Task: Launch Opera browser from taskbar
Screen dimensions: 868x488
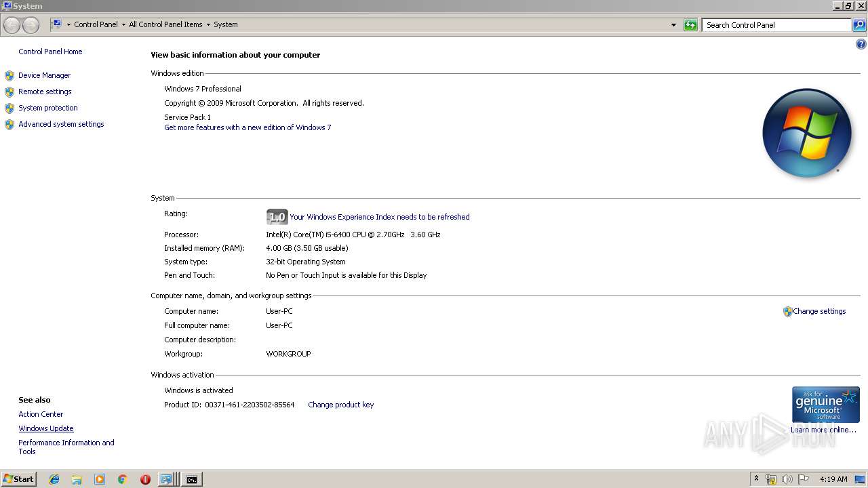Action: 145,479
